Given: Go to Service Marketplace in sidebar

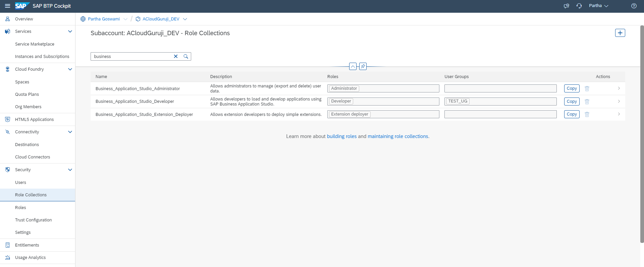Looking at the screenshot, I should click(x=35, y=44).
